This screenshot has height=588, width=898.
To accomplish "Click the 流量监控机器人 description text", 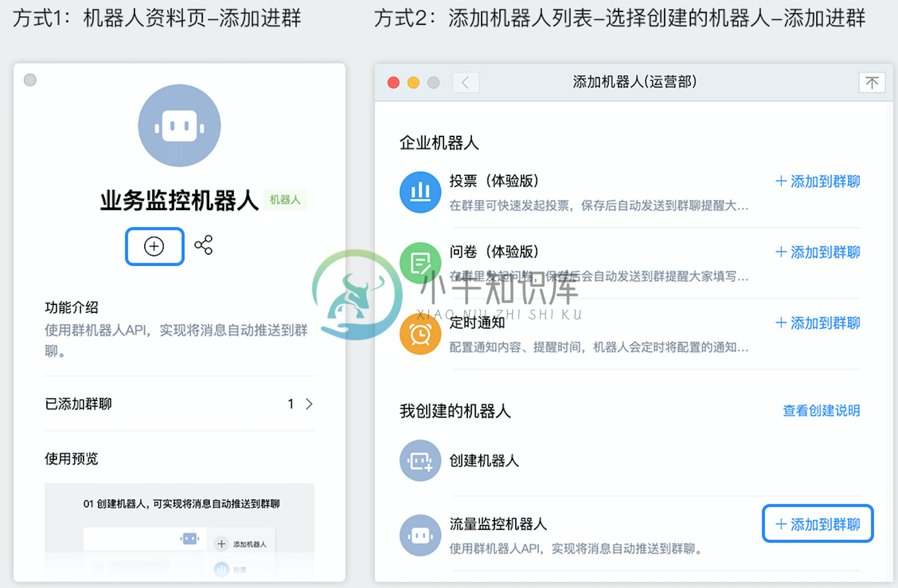I will pyautogui.click(x=576, y=548).
